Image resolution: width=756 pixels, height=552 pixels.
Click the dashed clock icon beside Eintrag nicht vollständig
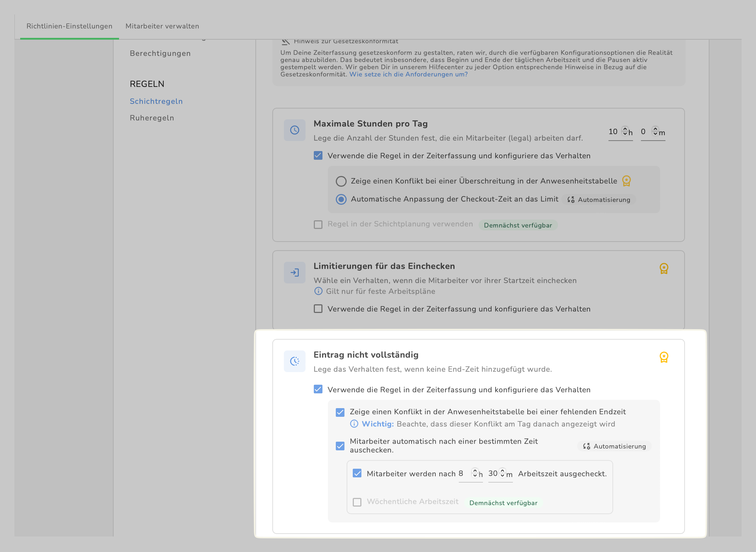(x=294, y=361)
